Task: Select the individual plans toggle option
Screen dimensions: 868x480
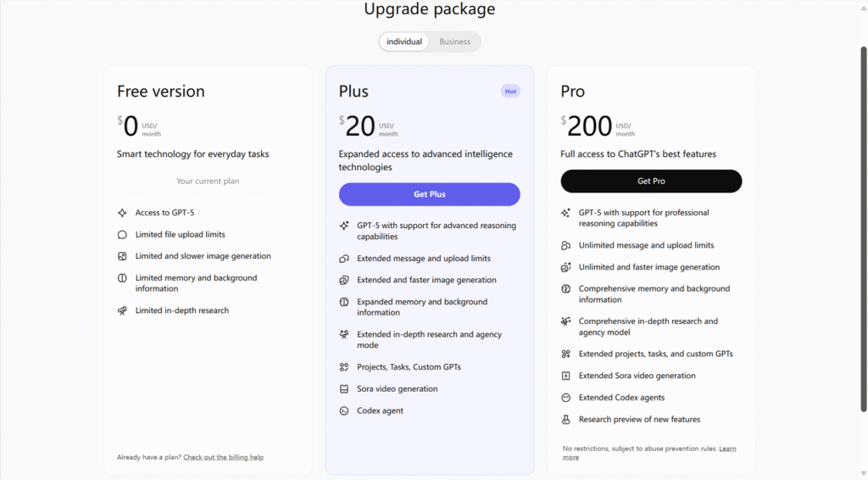Action: click(404, 42)
